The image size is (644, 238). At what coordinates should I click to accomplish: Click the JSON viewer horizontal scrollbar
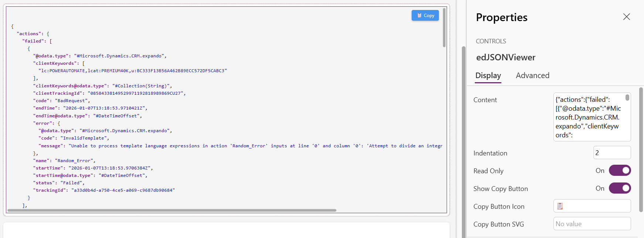click(x=172, y=210)
